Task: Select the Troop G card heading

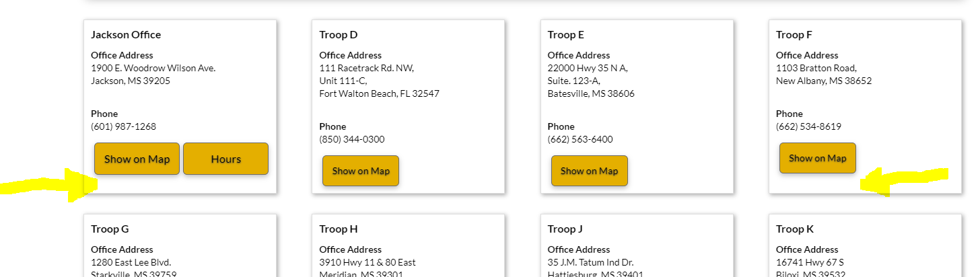Action: coord(110,229)
